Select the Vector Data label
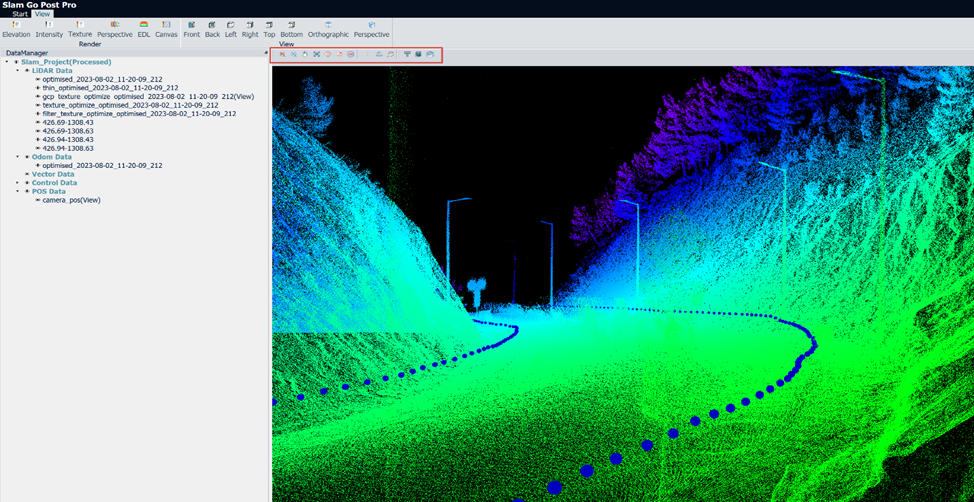 tap(53, 175)
